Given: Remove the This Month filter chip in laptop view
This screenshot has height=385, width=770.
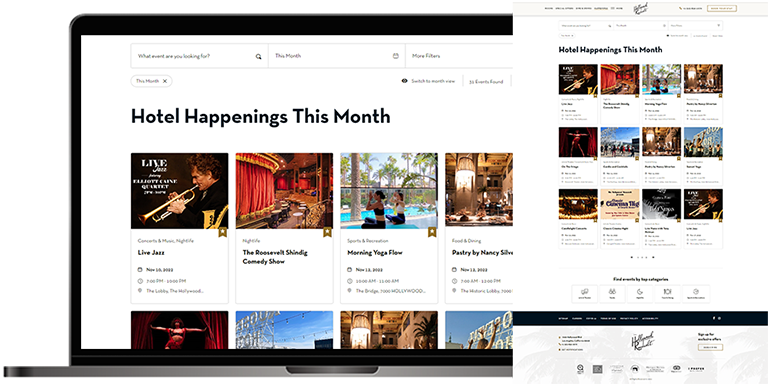Looking at the screenshot, I should point(165,81).
